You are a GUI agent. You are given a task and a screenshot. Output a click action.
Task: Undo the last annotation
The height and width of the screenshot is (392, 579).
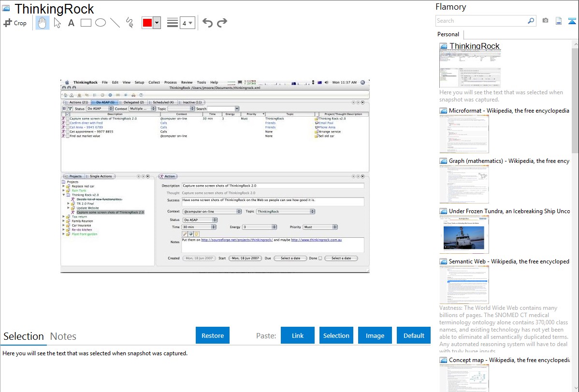(x=207, y=23)
